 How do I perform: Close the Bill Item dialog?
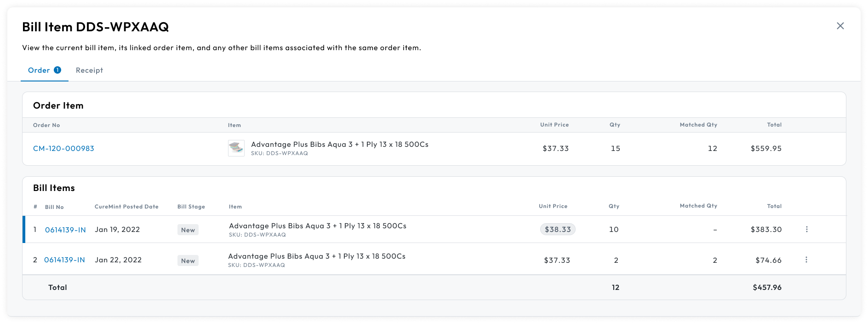840,26
